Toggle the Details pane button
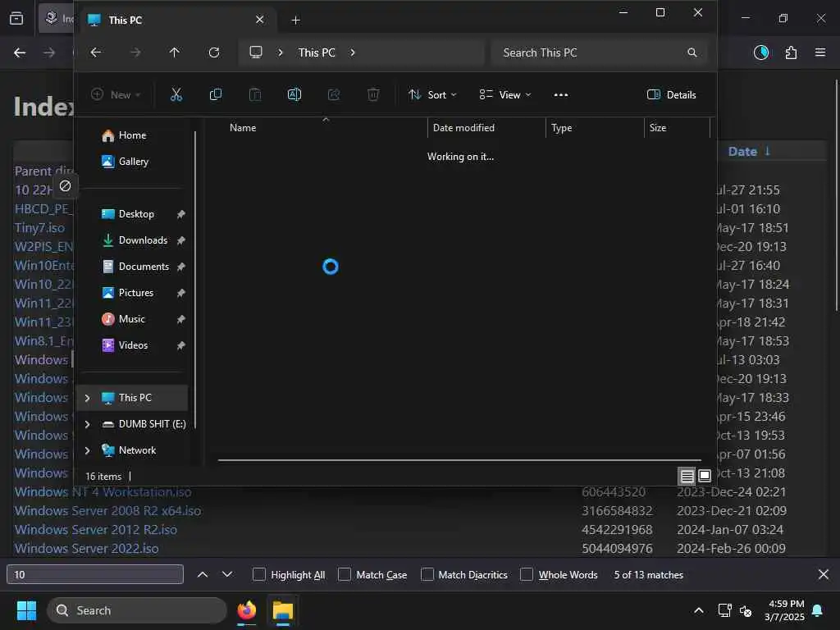 click(x=671, y=95)
